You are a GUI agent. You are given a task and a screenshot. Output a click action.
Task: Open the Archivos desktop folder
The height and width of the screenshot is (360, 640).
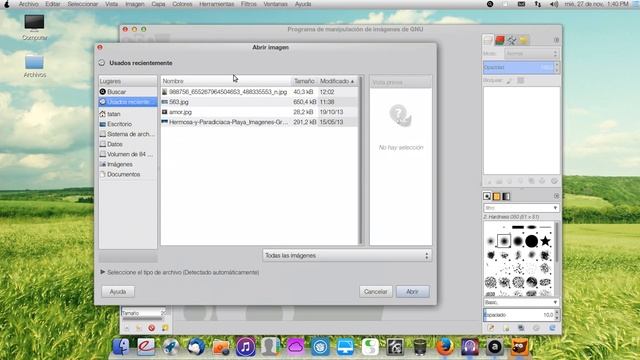pos(34,66)
